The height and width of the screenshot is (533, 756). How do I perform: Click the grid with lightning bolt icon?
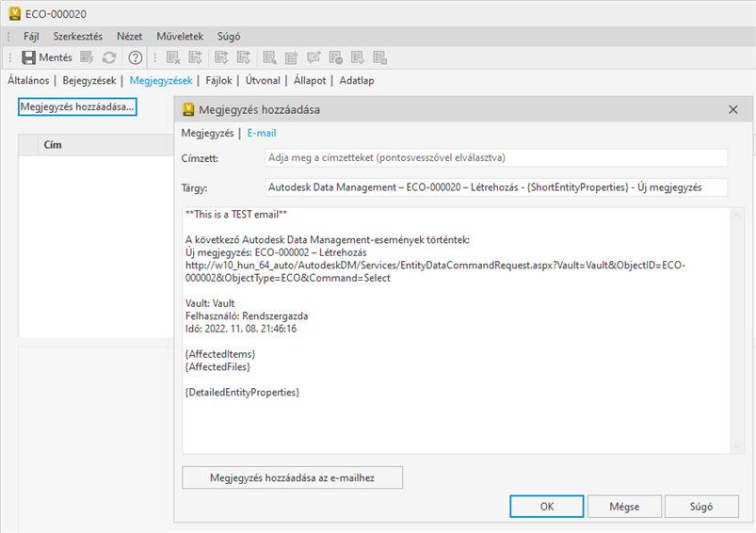87,57
